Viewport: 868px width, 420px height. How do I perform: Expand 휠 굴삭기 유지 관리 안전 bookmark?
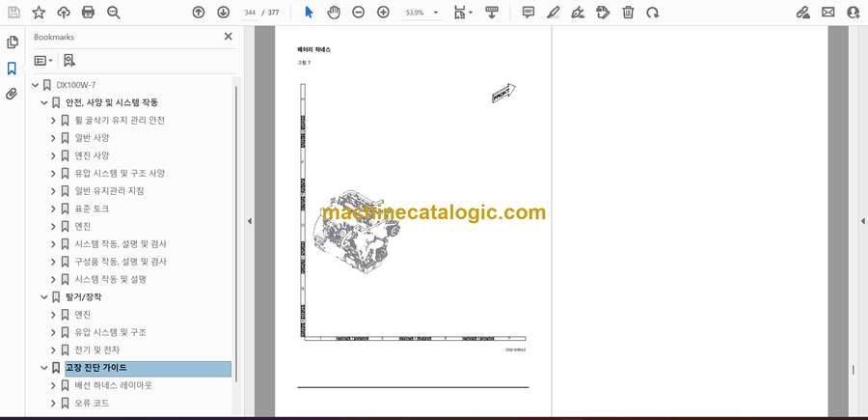pos(53,121)
